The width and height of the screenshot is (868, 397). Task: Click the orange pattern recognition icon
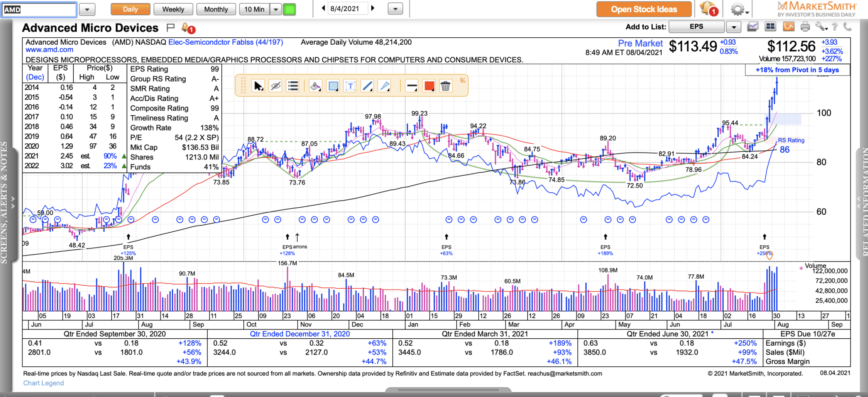789,27
